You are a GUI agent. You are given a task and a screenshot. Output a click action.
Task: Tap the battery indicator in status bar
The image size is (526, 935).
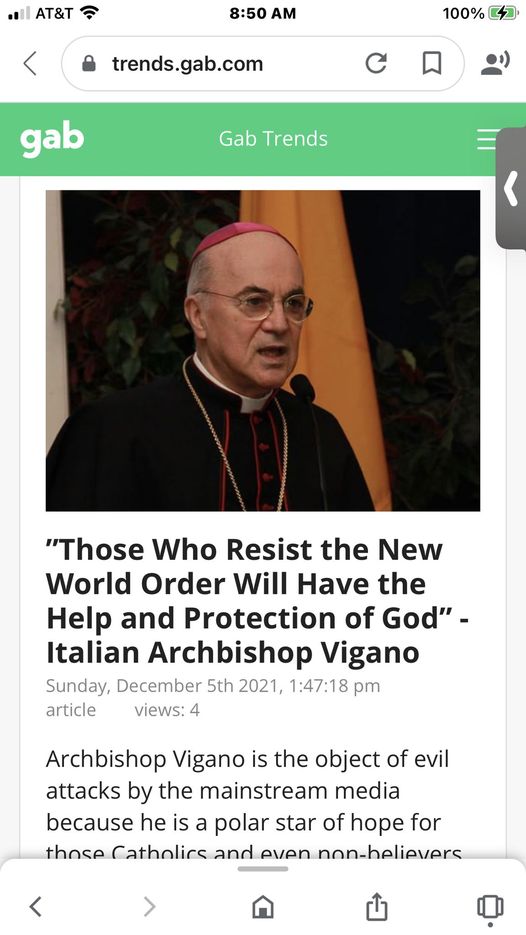coord(502,13)
